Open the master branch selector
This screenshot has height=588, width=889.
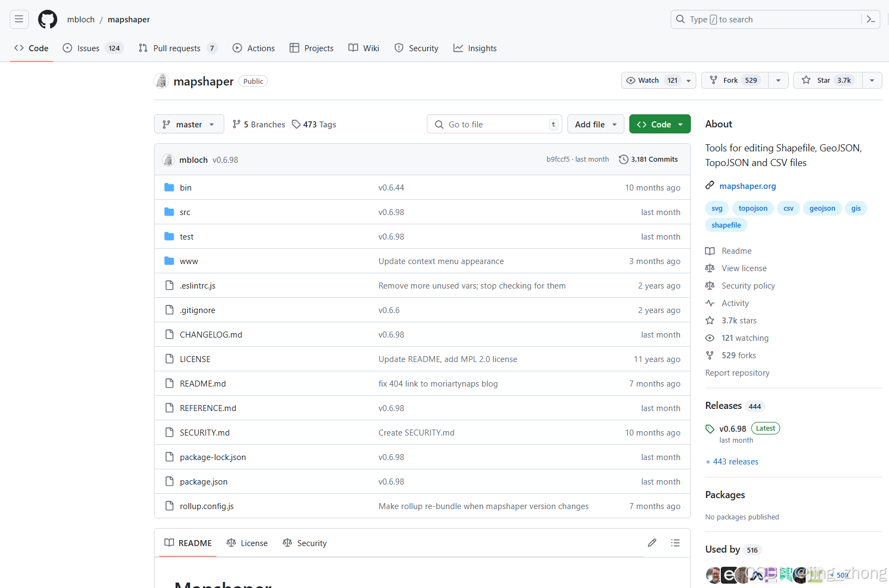point(189,124)
